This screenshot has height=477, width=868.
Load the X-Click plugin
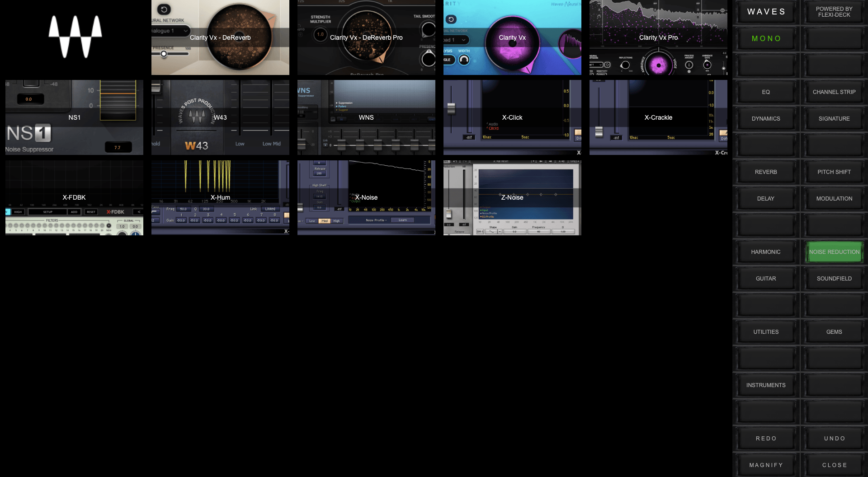coord(512,117)
